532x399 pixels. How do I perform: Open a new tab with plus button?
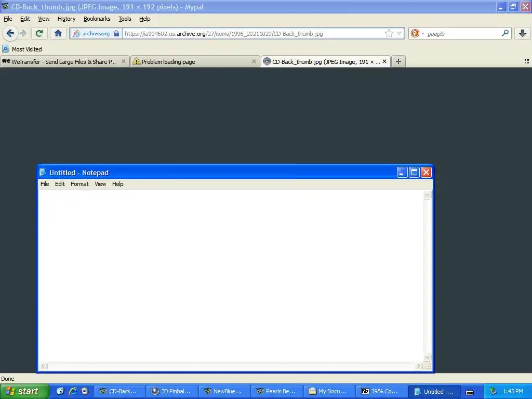(x=398, y=61)
